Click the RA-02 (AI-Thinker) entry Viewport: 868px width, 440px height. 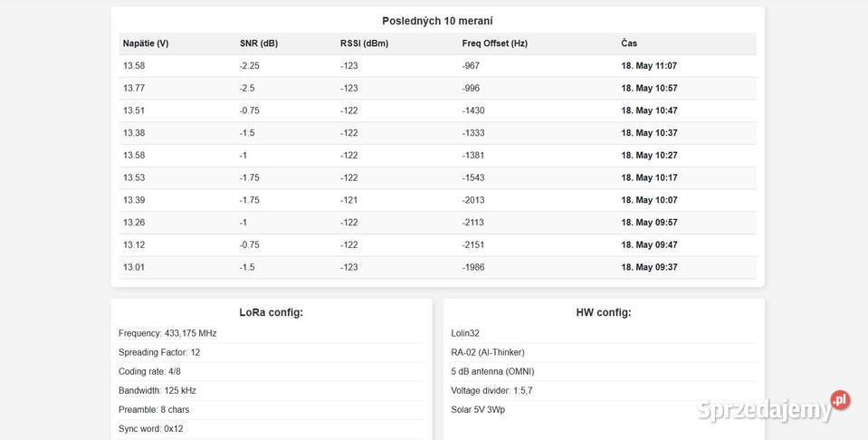pyautogui.click(x=488, y=352)
